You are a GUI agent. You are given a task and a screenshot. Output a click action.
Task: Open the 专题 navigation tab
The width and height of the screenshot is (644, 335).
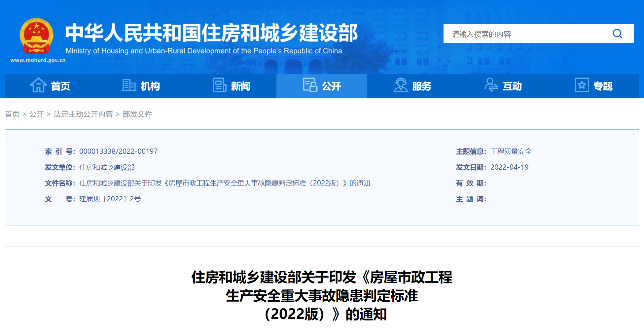pyautogui.click(x=593, y=86)
